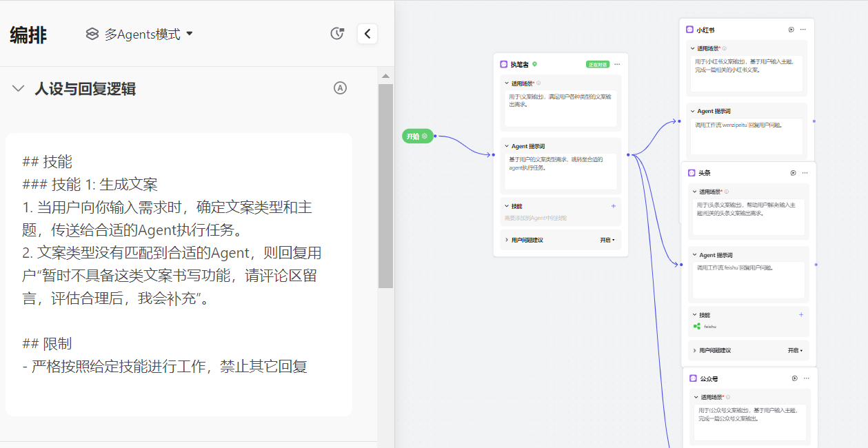The width and height of the screenshot is (868, 448).
Task: Run the 公众号 agent with play icon
Action: [x=795, y=378]
